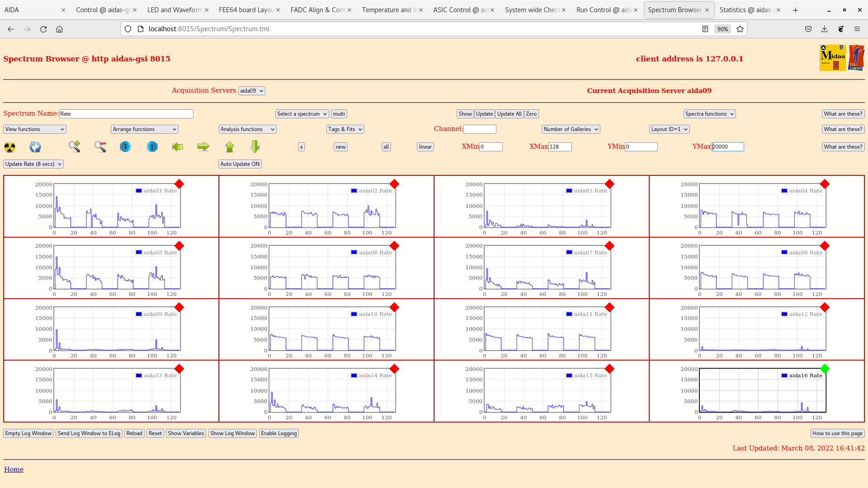The height and width of the screenshot is (488, 868).
Task: Toggle the red diamond on aida01 Rate
Action: [x=179, y=184]
